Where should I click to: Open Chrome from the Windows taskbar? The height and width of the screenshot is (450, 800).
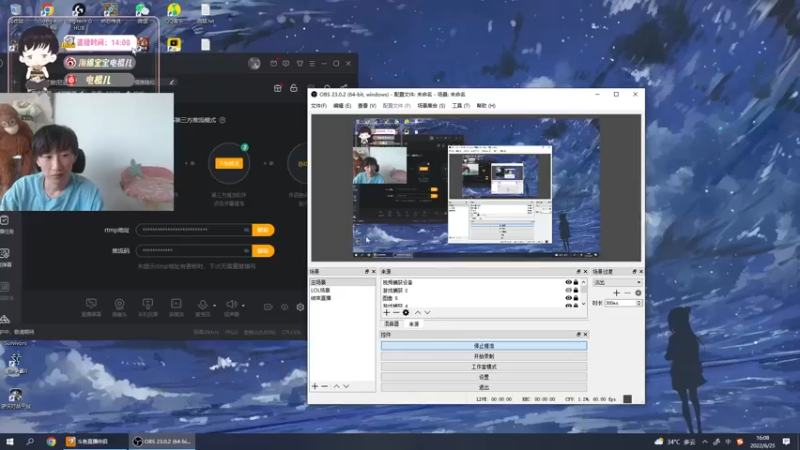point(51,441)
